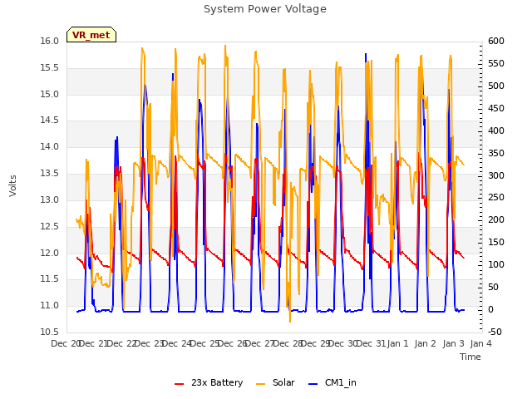Click the Volts y-axis label
Image resolution: width=532 pixels, height=399 pixels.
(13, 185)
